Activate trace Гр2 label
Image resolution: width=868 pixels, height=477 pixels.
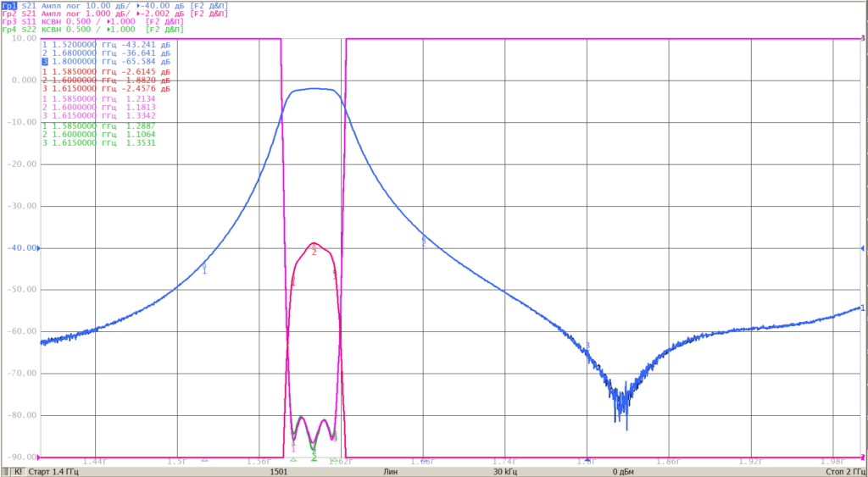pos(9,14)
